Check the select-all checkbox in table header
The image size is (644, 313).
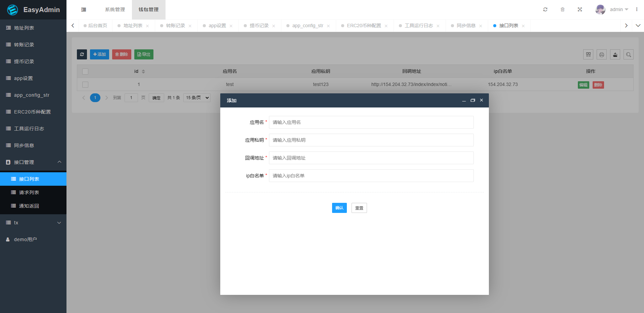85,71
